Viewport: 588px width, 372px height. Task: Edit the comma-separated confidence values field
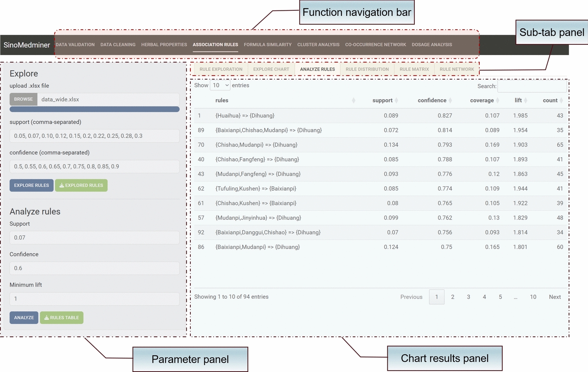tap(95, 166)
